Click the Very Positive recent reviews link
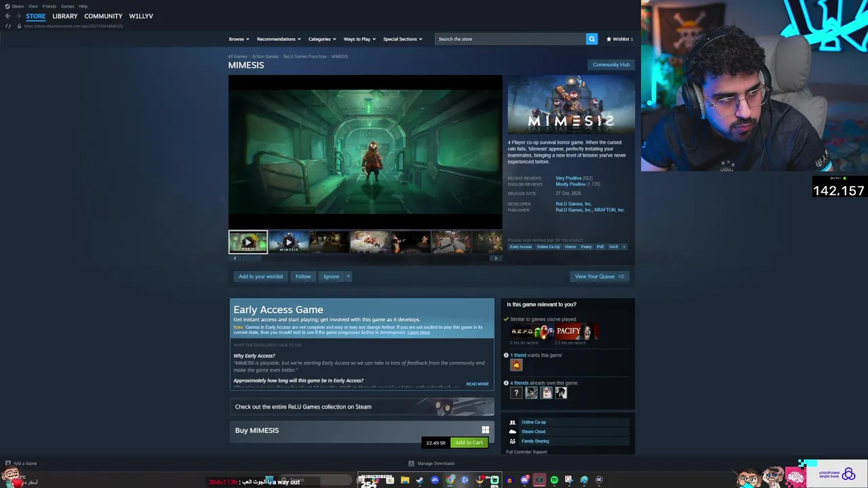Image resolution: width=868 pixels, height=488 pixels. pyautogui.click(x=568, y=178)
